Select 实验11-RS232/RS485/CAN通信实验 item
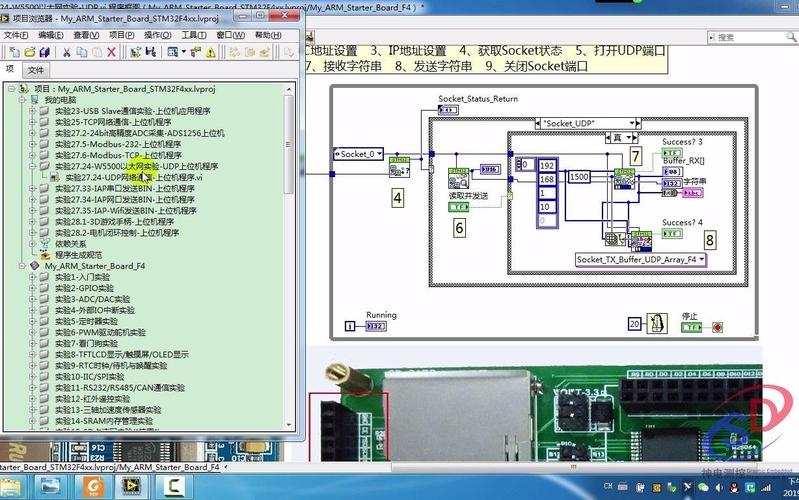 [x=120, y=388]
